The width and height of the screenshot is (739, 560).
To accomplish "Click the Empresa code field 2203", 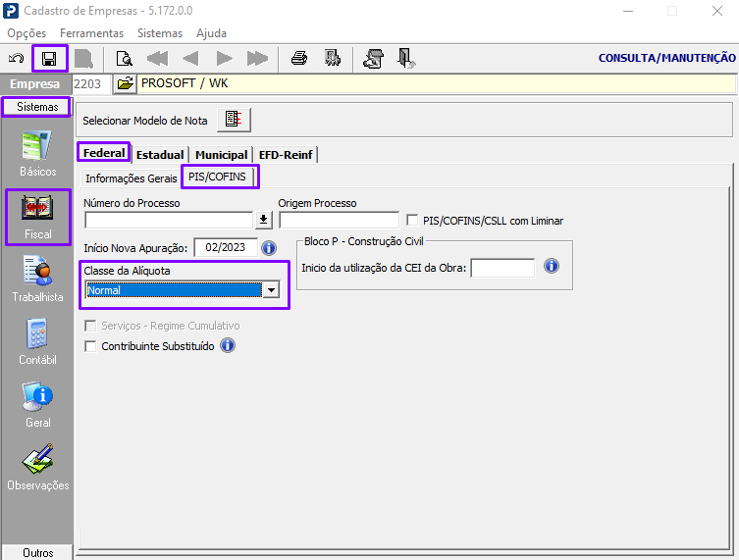I will (91, 83).
